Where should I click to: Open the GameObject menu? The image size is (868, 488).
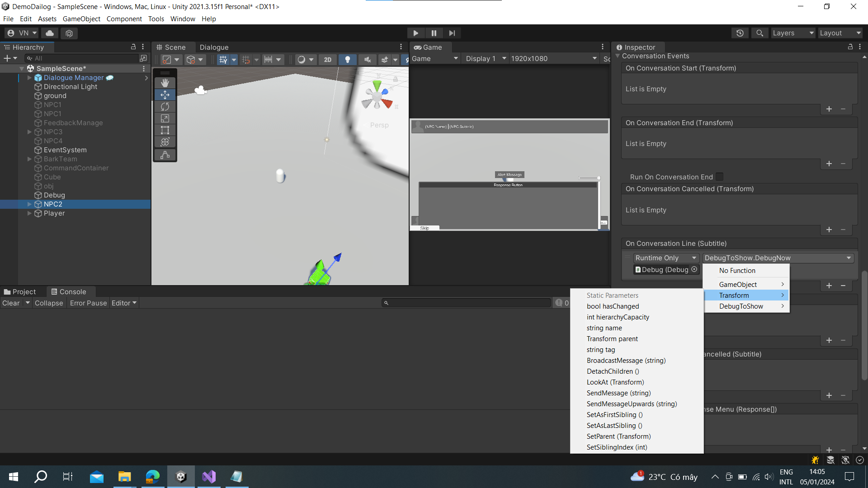(x=81, y=19)
